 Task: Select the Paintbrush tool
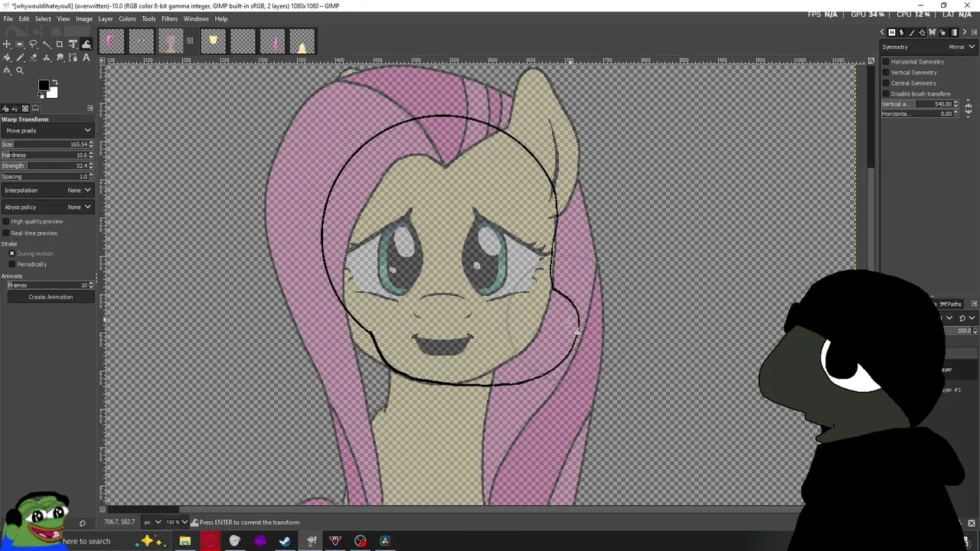tap(20, 57)
